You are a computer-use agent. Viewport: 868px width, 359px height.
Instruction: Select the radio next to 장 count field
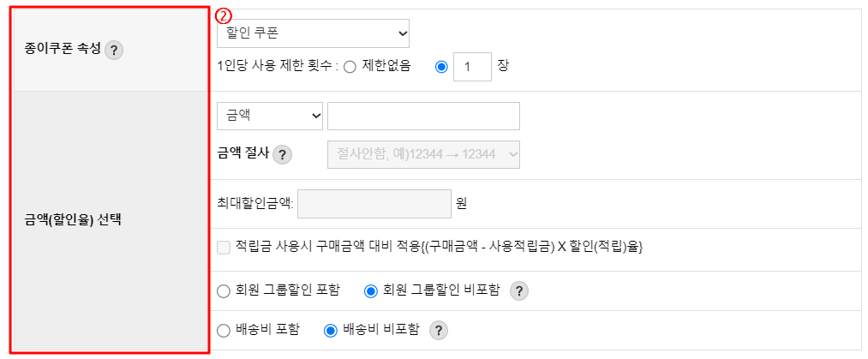(x=441, y=67)
